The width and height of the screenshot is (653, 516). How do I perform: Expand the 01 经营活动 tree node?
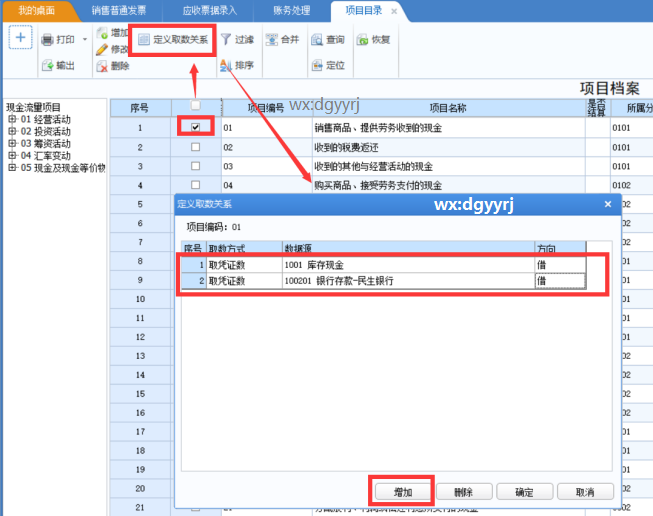point(12,119)
